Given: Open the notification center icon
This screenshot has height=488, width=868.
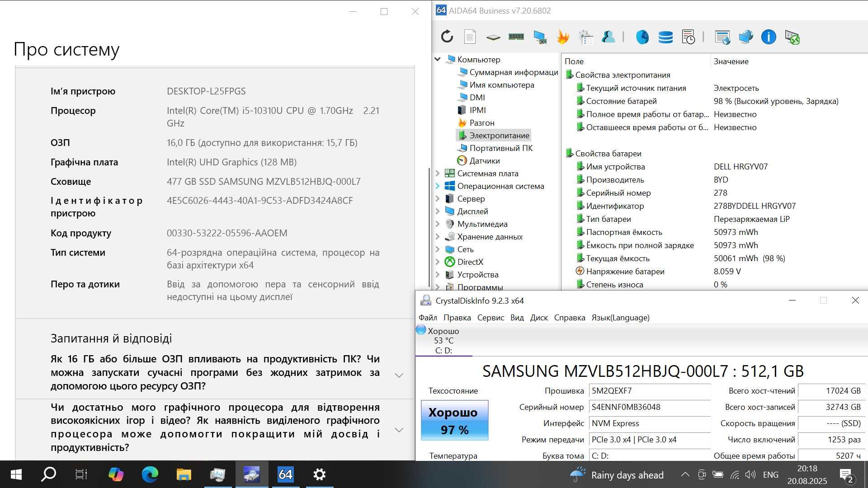Looking at the screenshot, I should pos(846,475).
